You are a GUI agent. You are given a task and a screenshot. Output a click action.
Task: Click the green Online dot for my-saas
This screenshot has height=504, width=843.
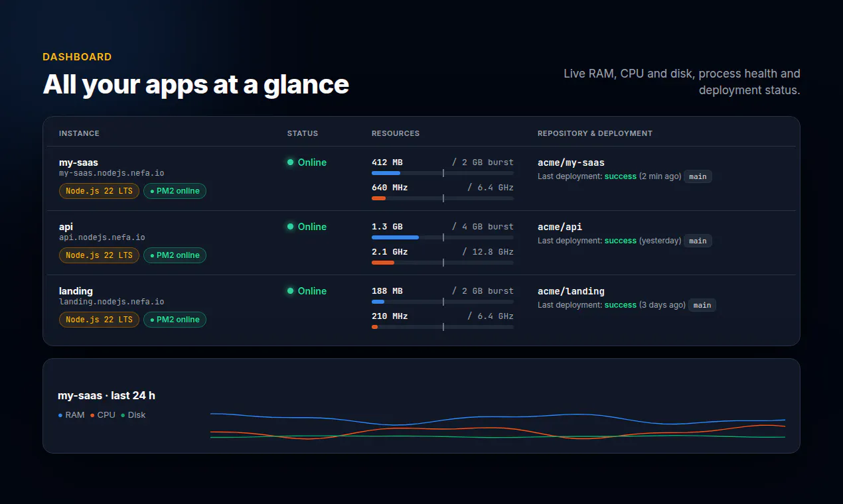pos(290,162)
